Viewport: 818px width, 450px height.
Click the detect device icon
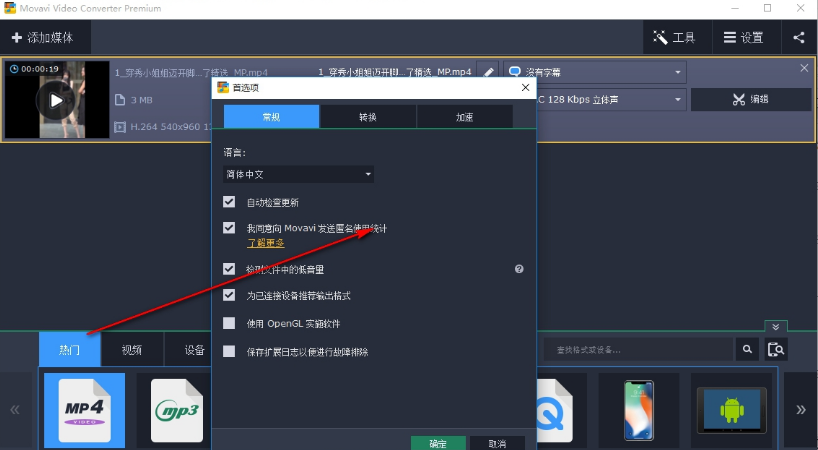pos(776,349)
